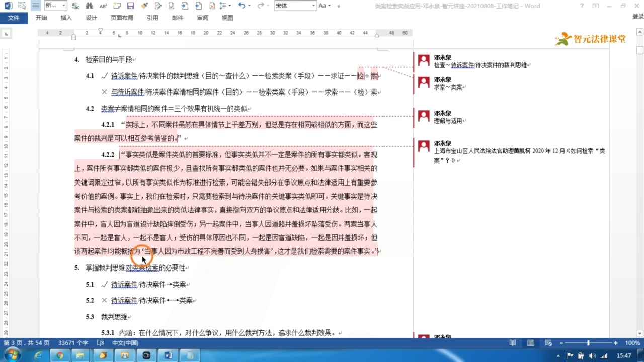Open the 视图 ribbon tab
644x362 pixels.
pyautogui.click(x=227, y=18)
